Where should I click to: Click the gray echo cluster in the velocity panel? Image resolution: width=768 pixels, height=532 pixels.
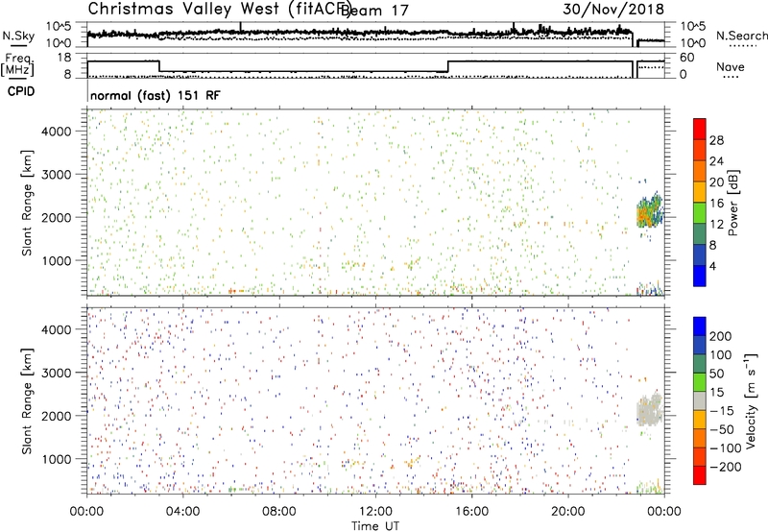650,409
